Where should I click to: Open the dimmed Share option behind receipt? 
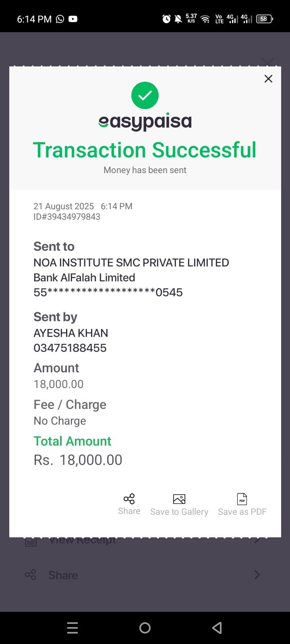63,575
